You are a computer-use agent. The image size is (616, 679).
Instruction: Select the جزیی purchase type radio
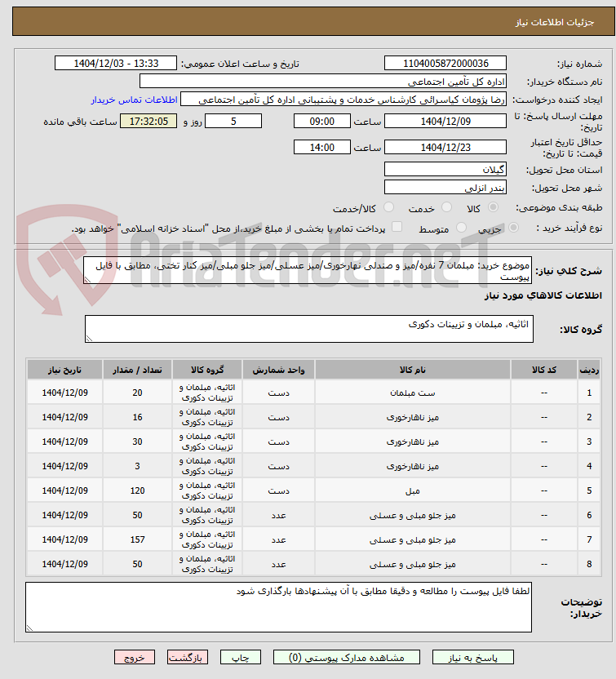[513, 228]
